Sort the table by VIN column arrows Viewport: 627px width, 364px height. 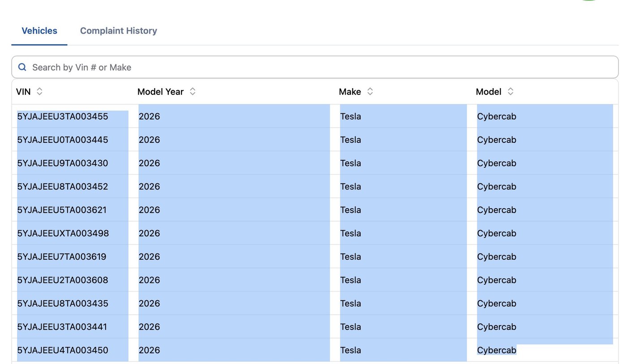(39, 91)
